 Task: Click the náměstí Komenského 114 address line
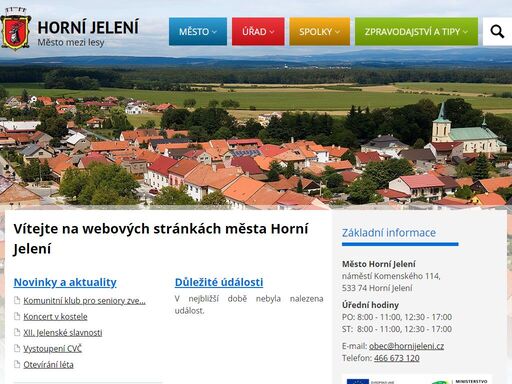tap(391, 276)
